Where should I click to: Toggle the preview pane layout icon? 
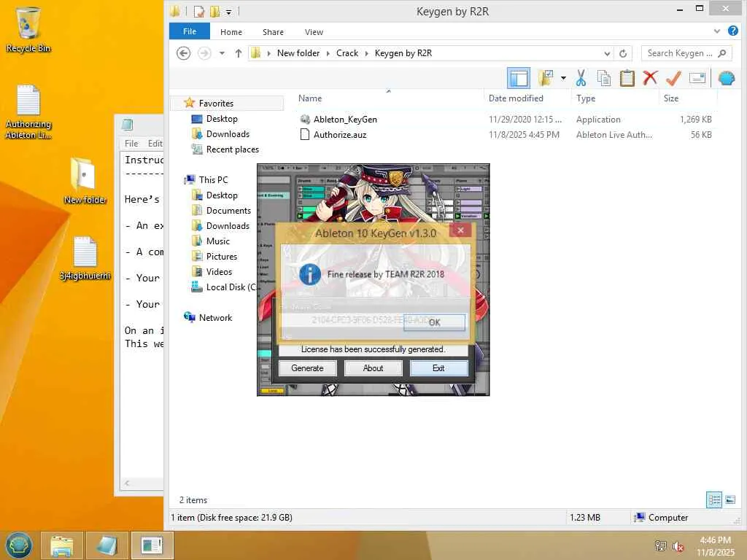[519, 78]
